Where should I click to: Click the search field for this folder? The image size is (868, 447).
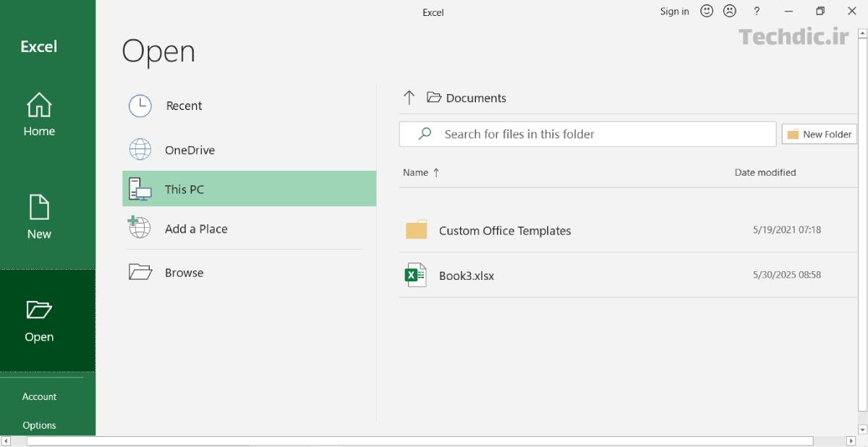tap(587, 134)
